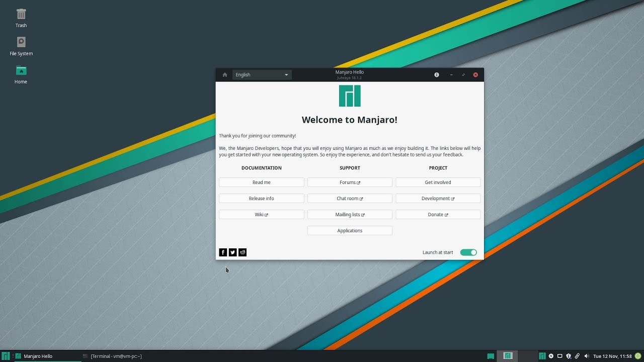Viewport: 644px width, 362px height.
Task: Click the green logout button in panel
Action: tap(638, 356)
